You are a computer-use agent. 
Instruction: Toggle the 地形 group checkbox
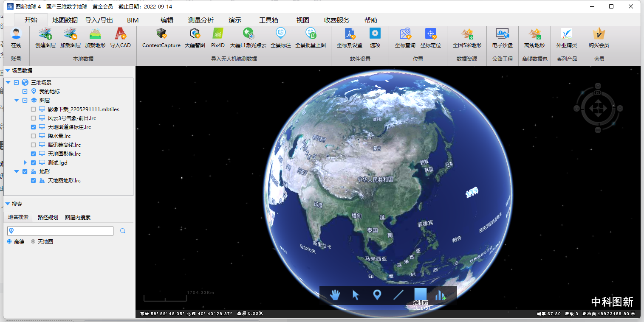coord(25,172)
